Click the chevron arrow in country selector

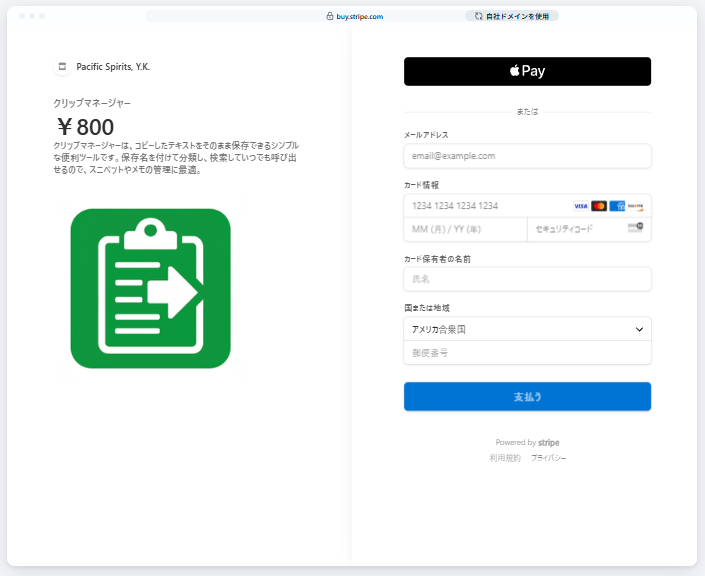pyautogui.click(x=639, y=329)
